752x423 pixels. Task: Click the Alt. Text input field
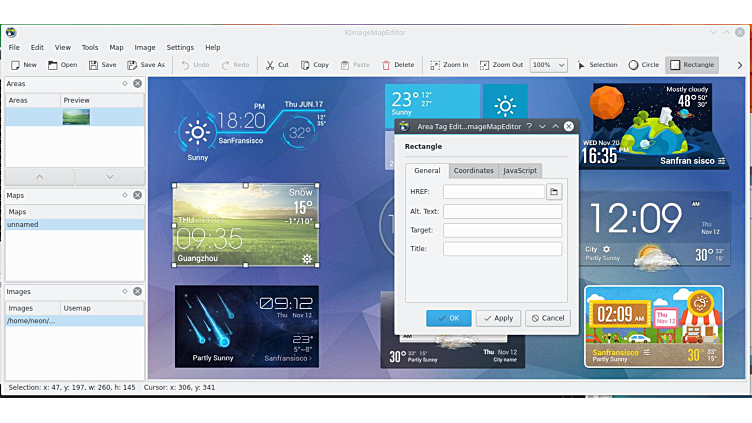click(x=502, y=212)
